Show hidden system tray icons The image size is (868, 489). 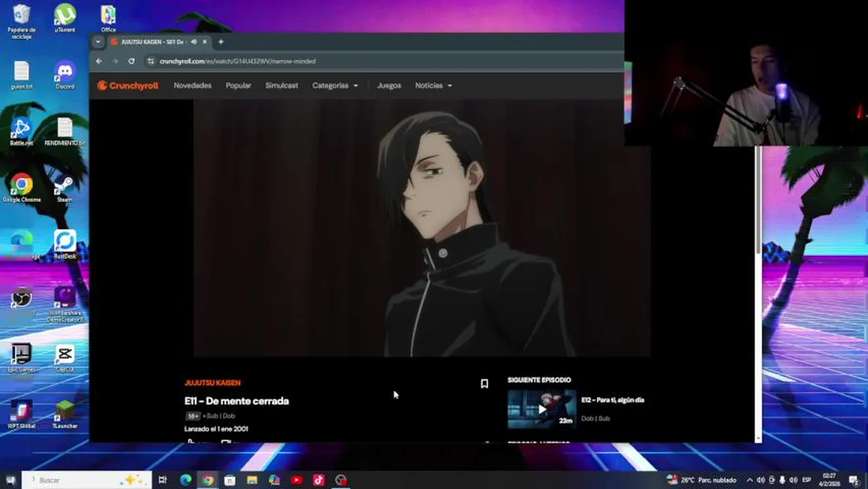point(750,480)
